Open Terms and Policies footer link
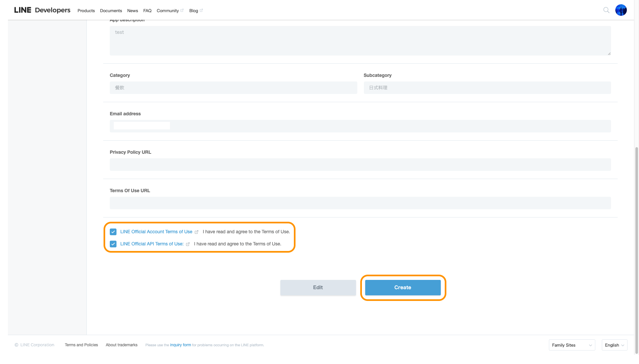Viewport: 639px width, 364px height. pos(81,345)
